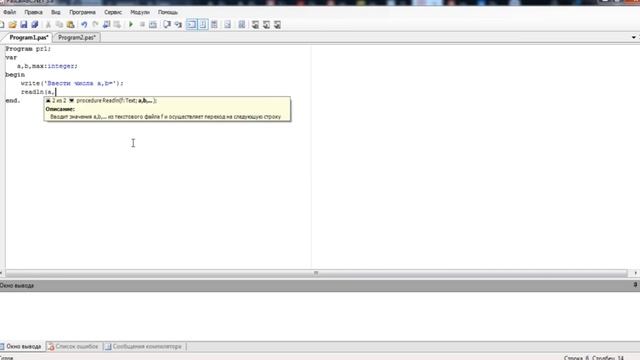Open the Вид menu

[56, 12]
